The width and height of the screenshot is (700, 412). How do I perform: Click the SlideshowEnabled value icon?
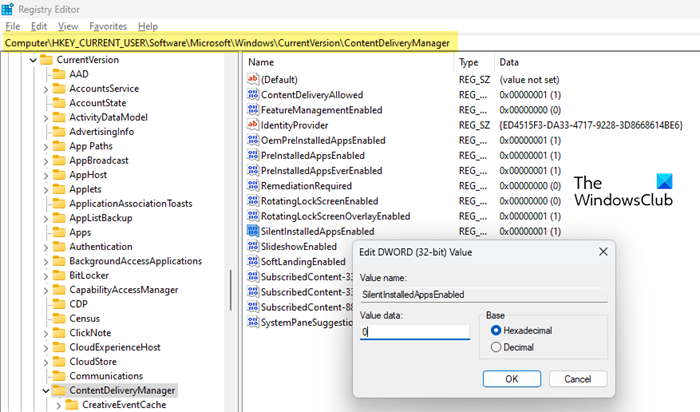253,246
